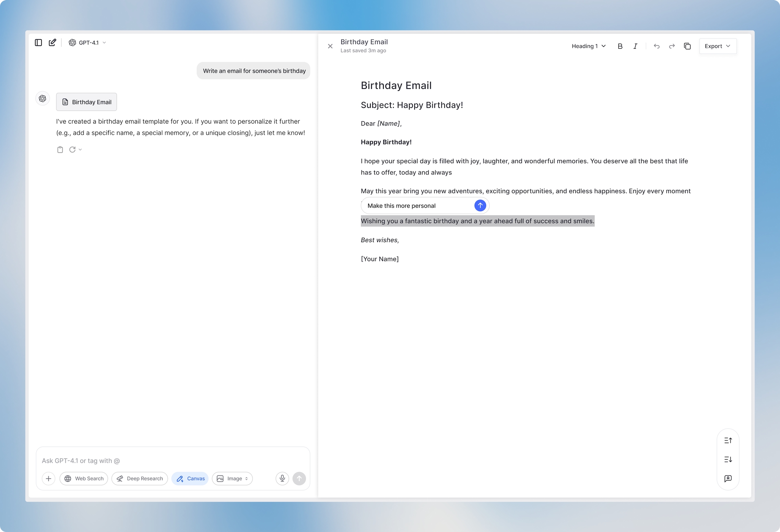The width and height of the screenshot is (780, 532).
Task: Click the Bold formatting icon
Action: pyautogui.click(x=620, y=46)
